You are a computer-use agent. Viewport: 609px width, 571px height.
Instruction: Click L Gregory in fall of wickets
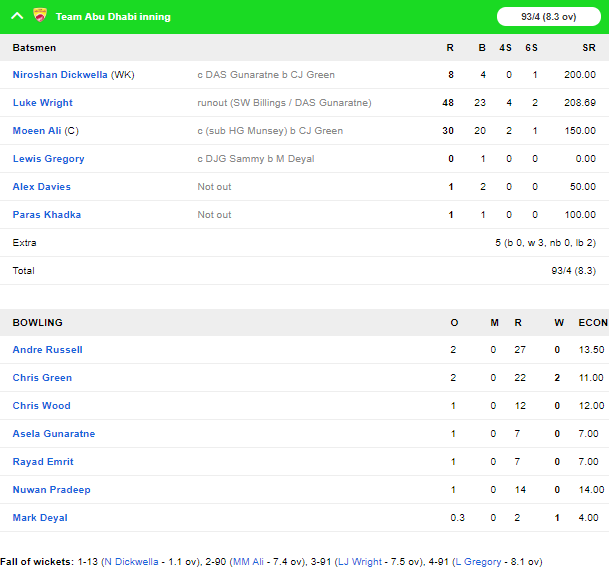point(478,562)
